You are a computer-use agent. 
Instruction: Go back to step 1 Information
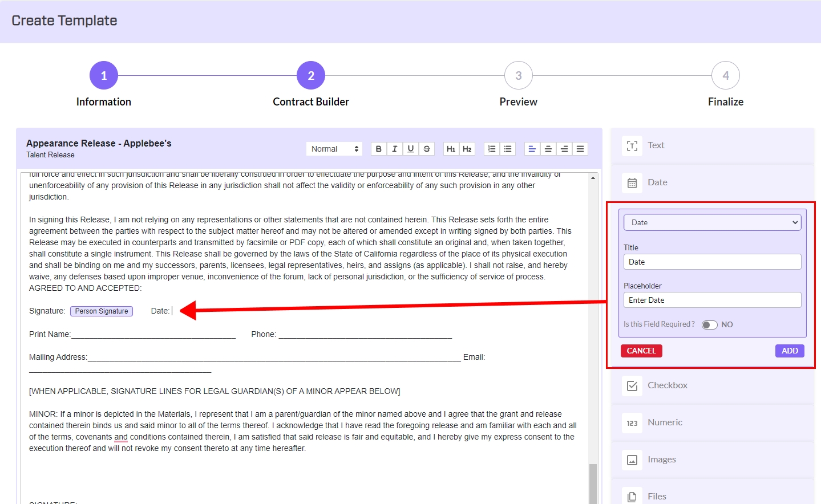pyautogui.click(x=104, y=76)
